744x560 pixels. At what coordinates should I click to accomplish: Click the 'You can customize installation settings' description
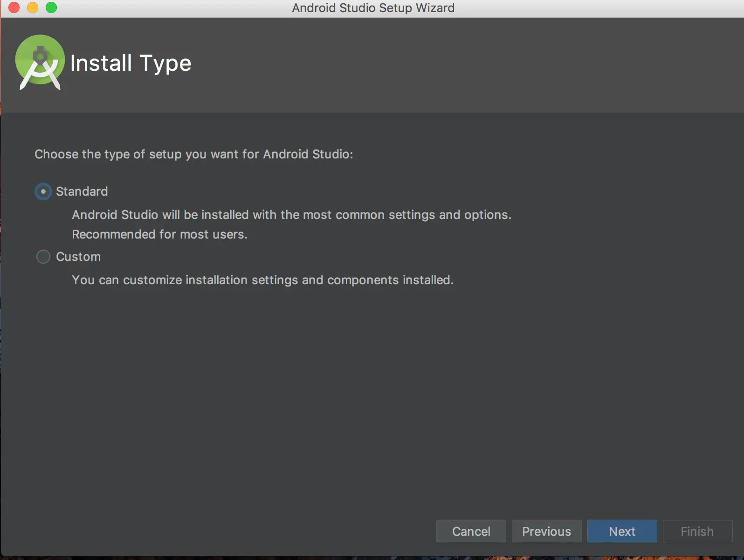(263, 280)
